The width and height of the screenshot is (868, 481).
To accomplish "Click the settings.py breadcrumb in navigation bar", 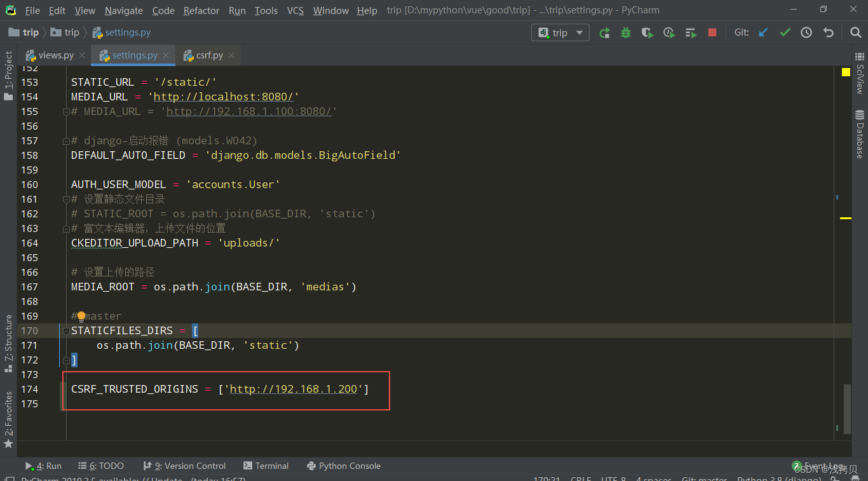I will 121,32.
